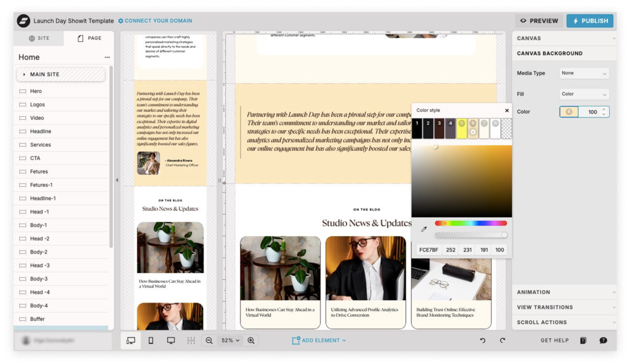Viewport: 630px width, 364px height.
Task: Switch to the Site tab
Action: click(x=39, y=38)
